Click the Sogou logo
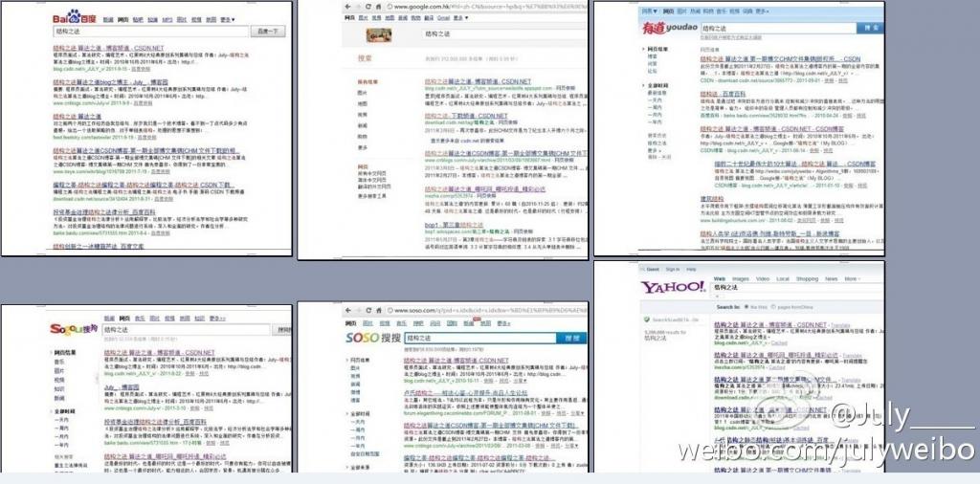The height and width of the screenshot is (484, 980). (73, 330)
